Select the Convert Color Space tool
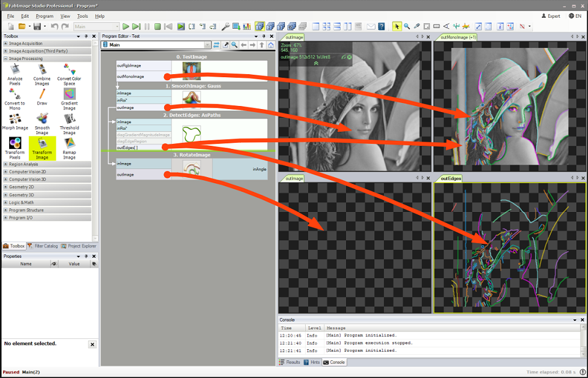Screen dimensions: 588x378 point(69,74)
